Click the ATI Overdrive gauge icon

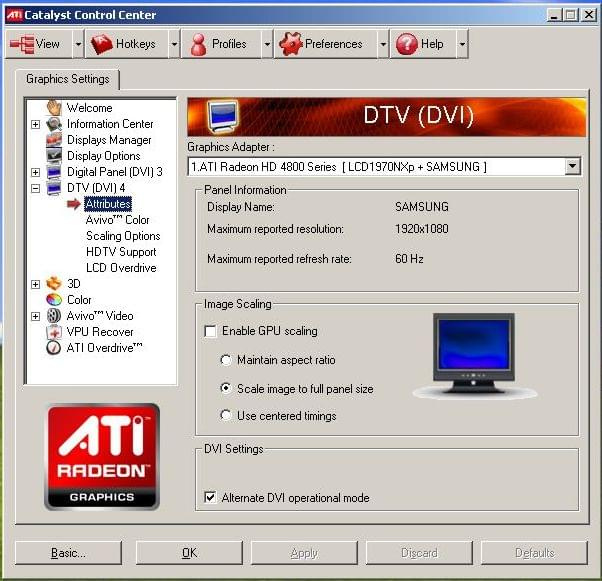pyautogui.click(x=53, y=348)
